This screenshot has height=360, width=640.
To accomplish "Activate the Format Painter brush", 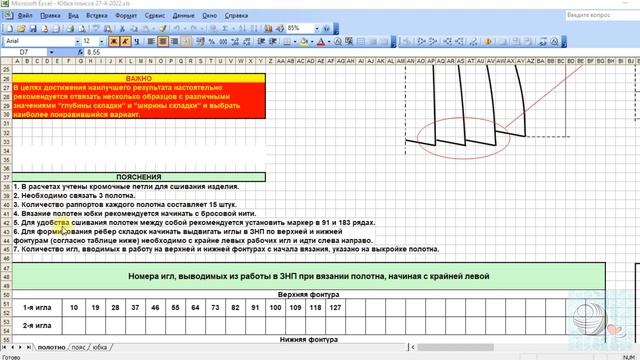I will tap(162, 29).
